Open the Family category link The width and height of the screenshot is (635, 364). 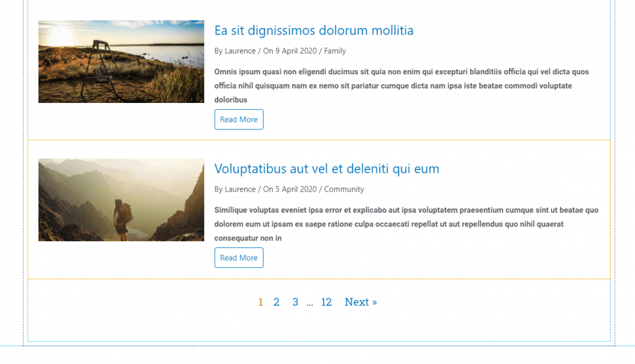pyautogui.click(x=335, y=51)
